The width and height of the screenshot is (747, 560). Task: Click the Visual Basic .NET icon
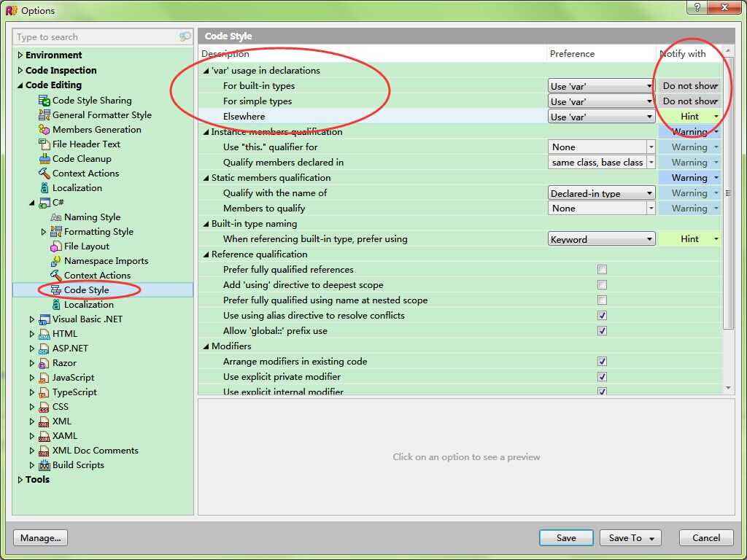[x=44, y=319]
